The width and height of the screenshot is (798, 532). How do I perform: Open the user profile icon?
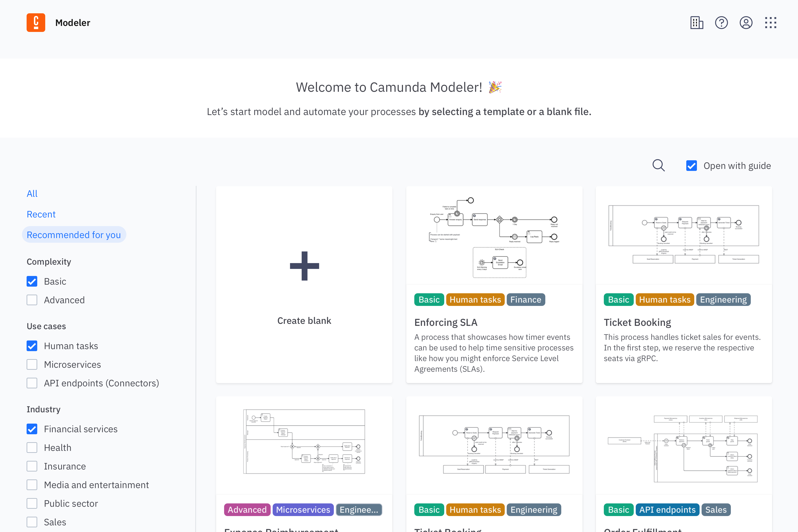(746, 23)
